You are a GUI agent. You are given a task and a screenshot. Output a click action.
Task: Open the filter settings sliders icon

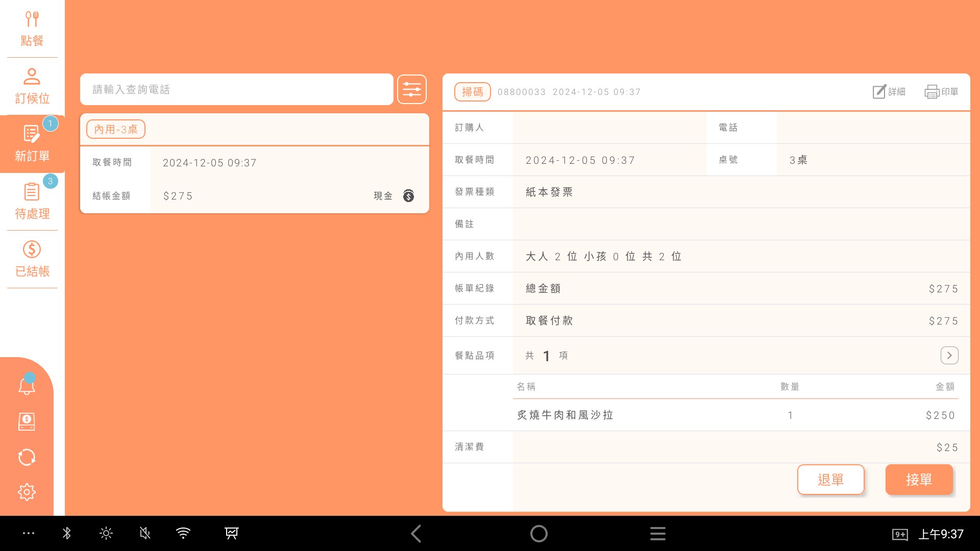point(411,90)
